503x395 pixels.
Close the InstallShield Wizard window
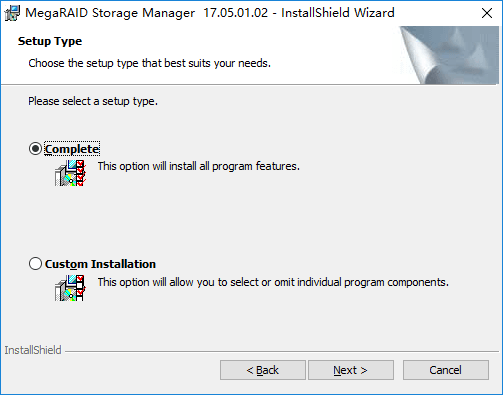pos(487,13)
